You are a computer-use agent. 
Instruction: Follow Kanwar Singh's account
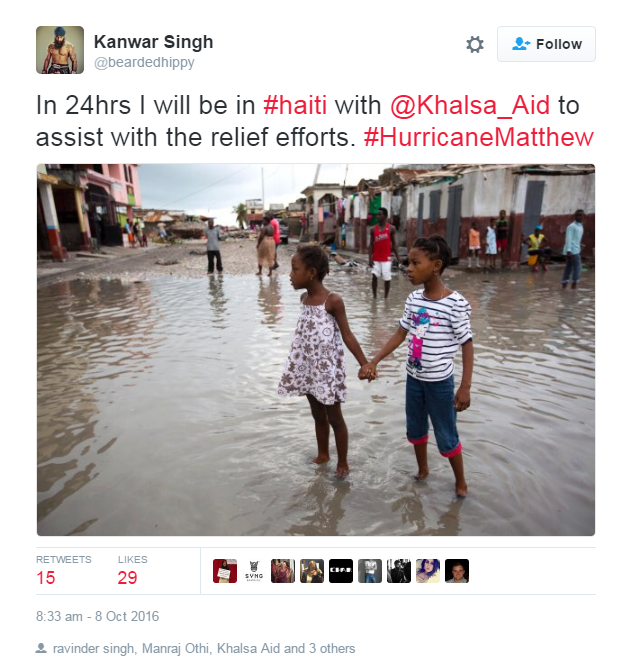coord(546,44)
